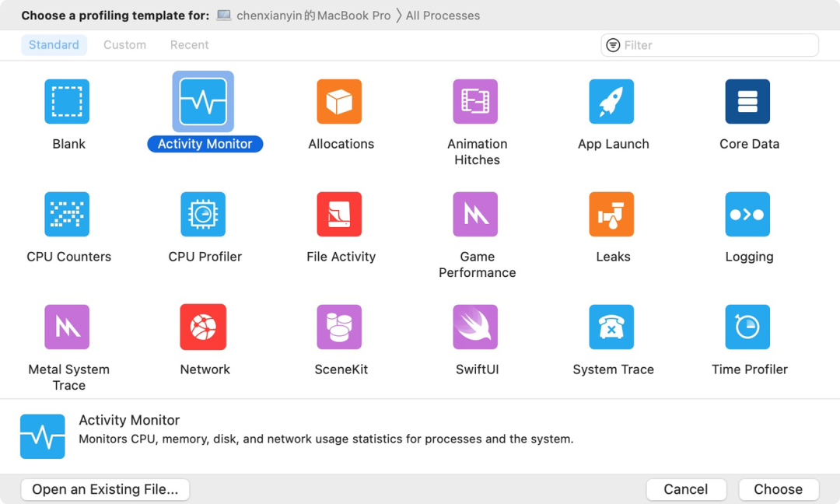Pick the File Activity template icon
The width and height of the screenshot is (840, 504).
pyautogui.click(x=339, y=214)
